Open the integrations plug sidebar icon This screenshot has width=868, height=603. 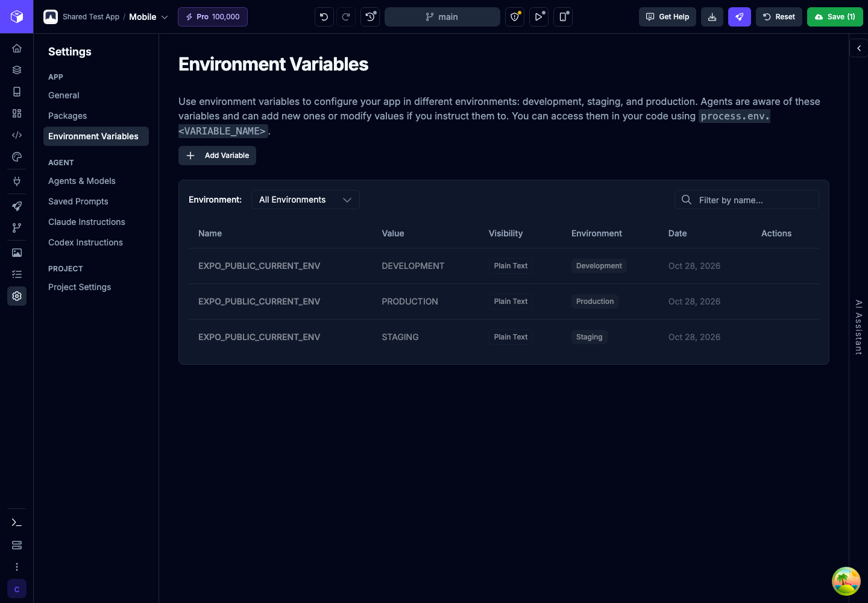tap(17, 181)
